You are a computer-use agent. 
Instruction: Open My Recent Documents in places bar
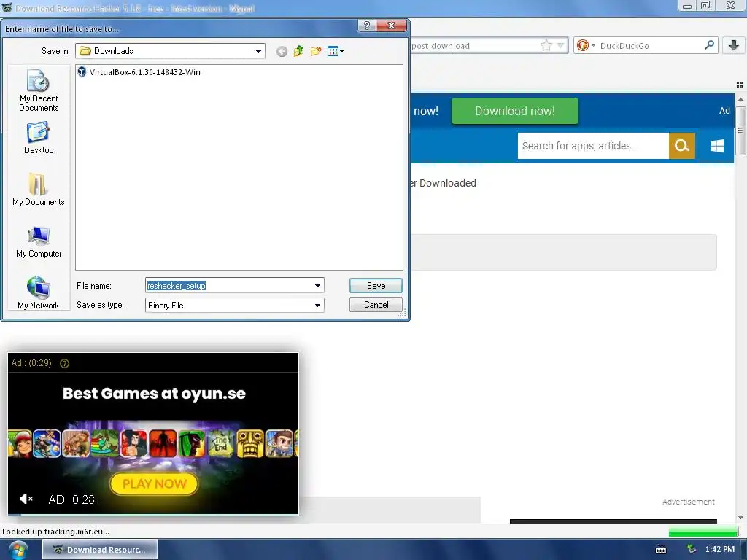pyautogui.click(x=39, y=90)
